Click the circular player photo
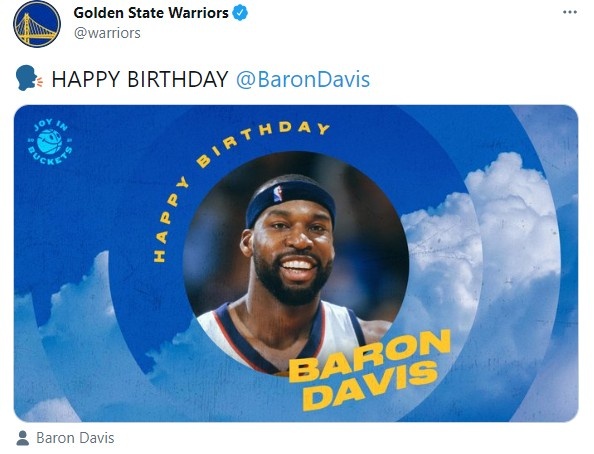The image size is (594, 454). 295,263
